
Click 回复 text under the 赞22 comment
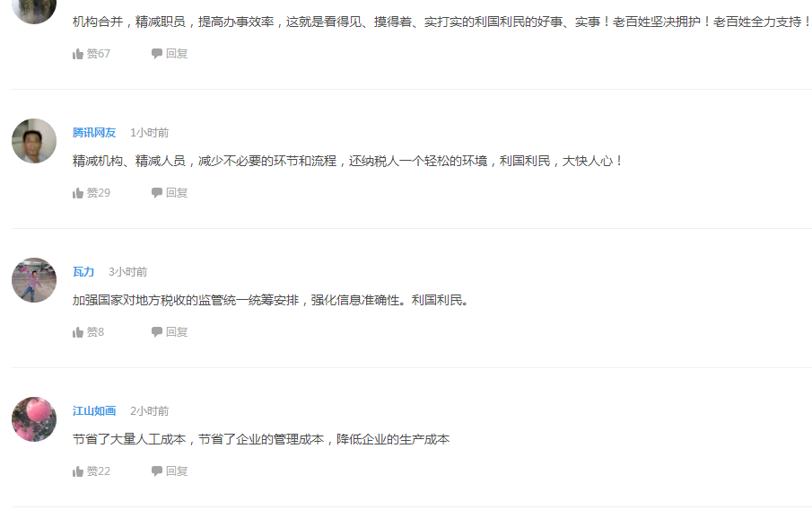click(177, 471)
